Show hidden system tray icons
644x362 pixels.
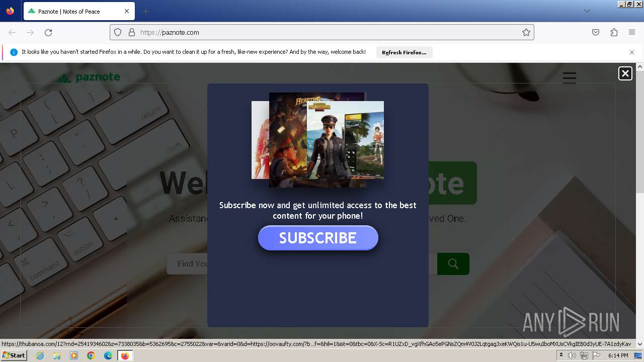tap(561, 355)
